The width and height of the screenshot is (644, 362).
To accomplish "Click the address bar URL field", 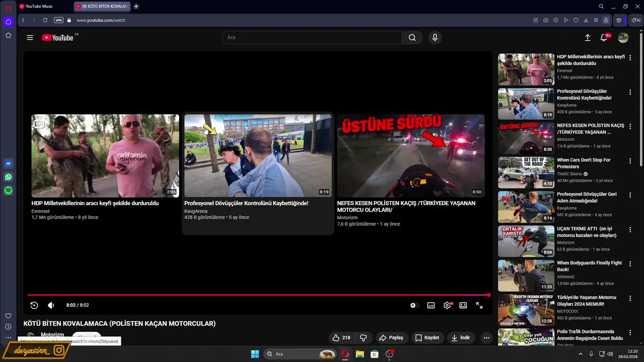I will [302, 20].
